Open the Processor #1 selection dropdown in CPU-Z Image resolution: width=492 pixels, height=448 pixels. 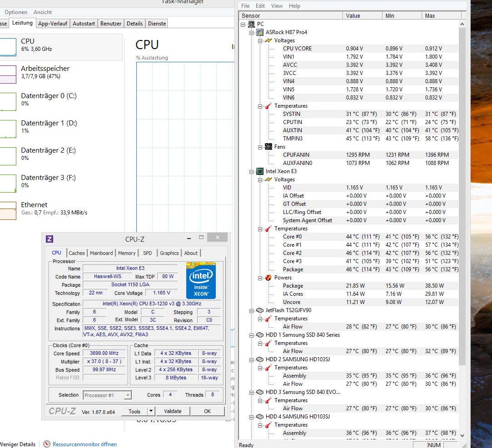pyautogui.click(x=127, y=395)
